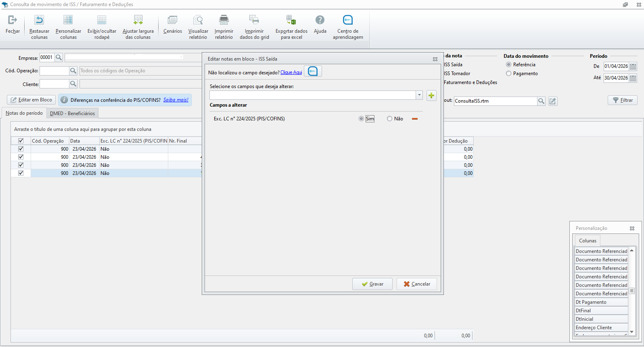Viewport: 644px width, 347px height.
Task: Open the Centro de aprendizagem icon
Action: click(348, 20)
